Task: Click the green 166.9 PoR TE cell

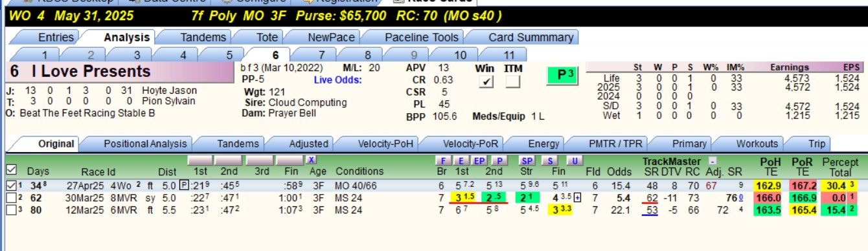Action: tap(803, 197)
